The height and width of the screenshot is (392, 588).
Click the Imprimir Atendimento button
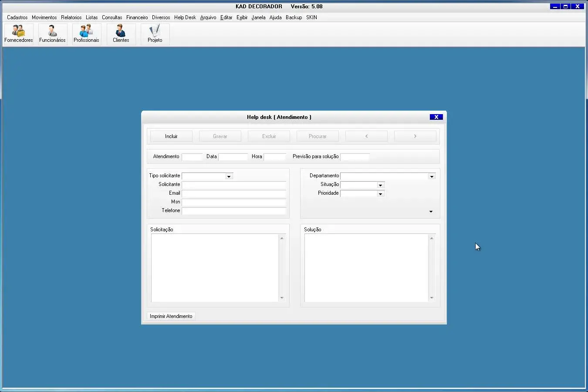[171, 316]
